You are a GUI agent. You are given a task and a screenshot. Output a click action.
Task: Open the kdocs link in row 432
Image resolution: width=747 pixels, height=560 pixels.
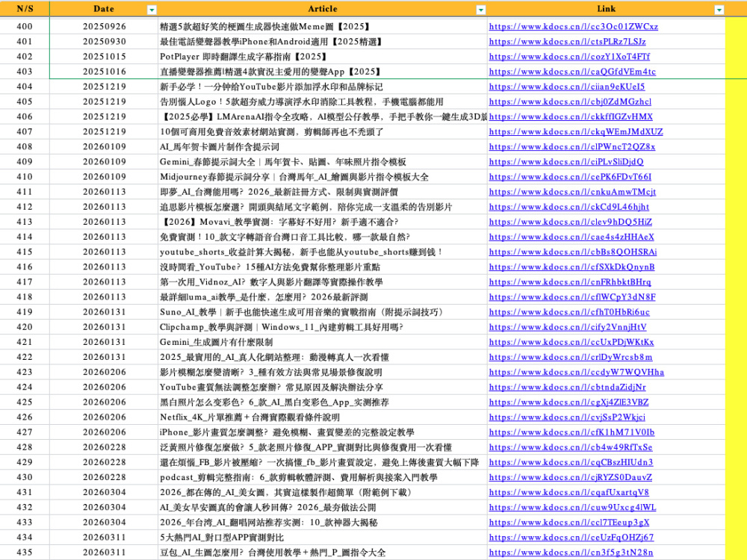point(572,508)
